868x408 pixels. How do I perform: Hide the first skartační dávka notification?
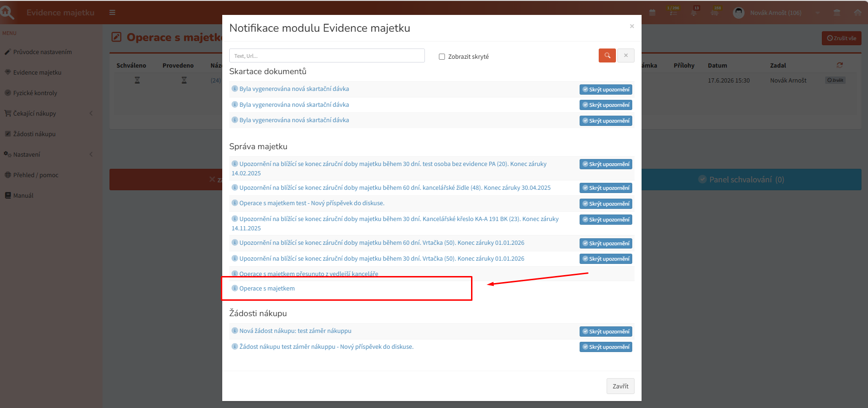(606, 90)
